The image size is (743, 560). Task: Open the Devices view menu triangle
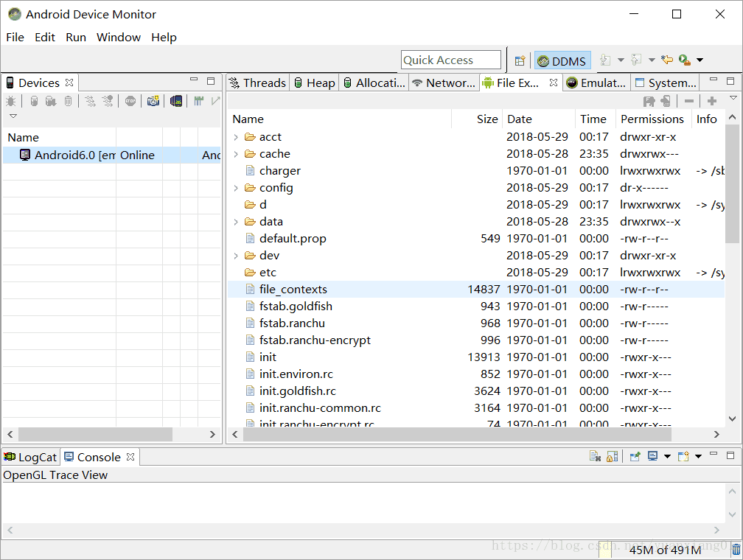13,116
